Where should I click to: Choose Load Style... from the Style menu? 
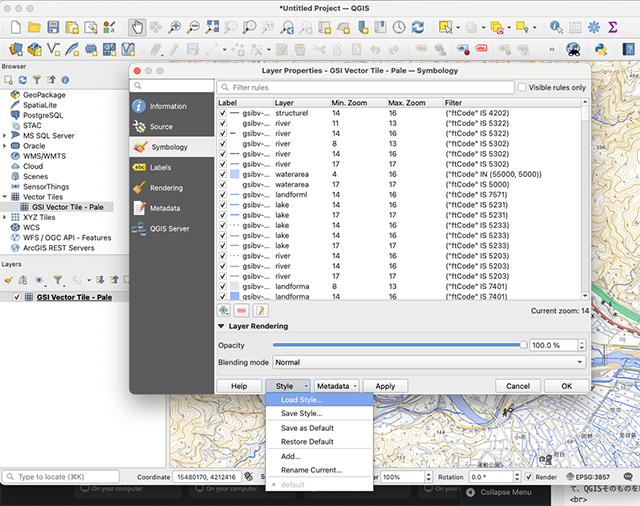point(319,400)
